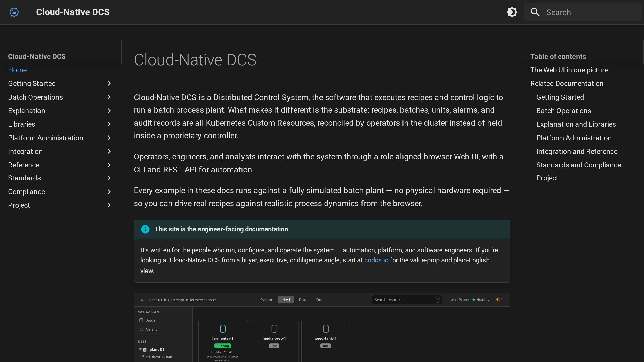Click the Batch icon in the Navigation panel
This screenshot has width=644, height=362.
pos(141,320)
